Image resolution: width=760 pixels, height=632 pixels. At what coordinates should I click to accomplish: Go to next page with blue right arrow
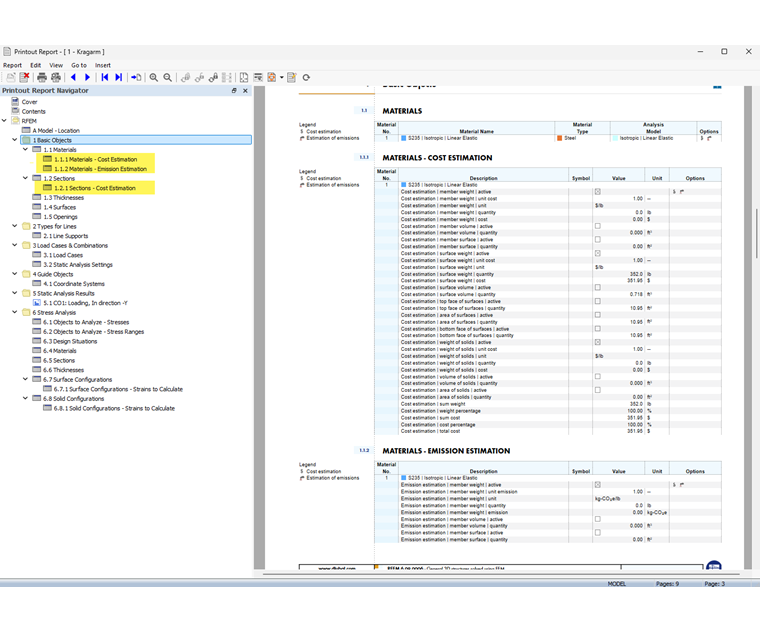click(87, 78)
